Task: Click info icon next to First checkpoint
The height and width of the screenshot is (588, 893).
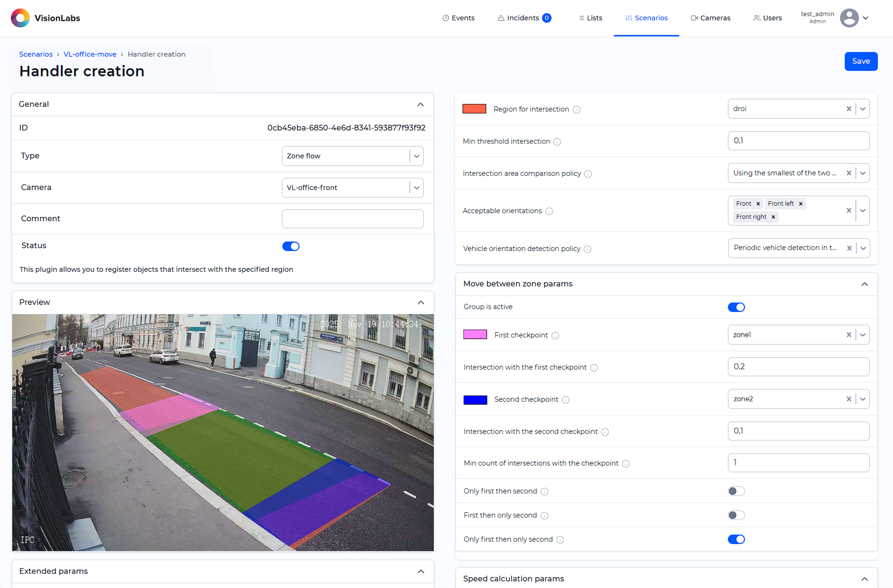Action: tap(555, 336)
